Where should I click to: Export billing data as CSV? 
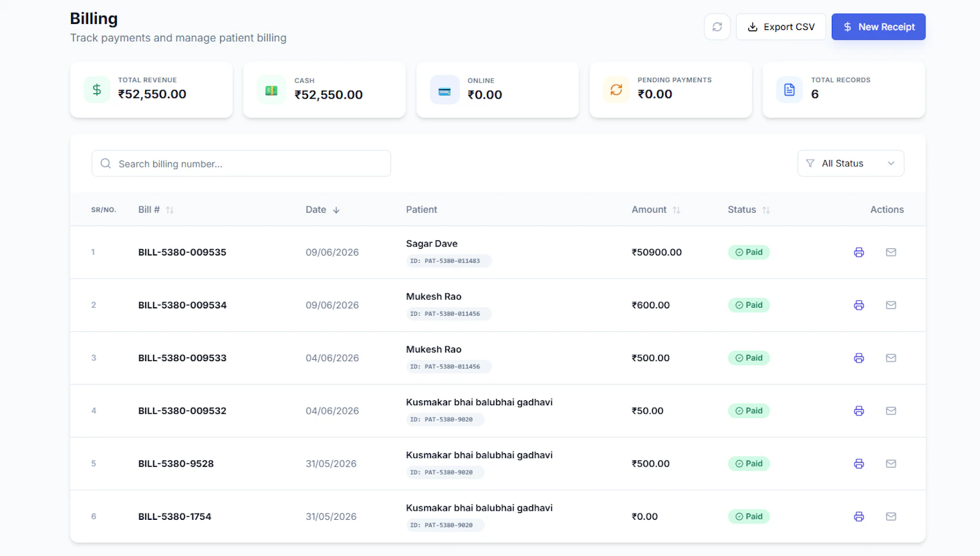781,27
